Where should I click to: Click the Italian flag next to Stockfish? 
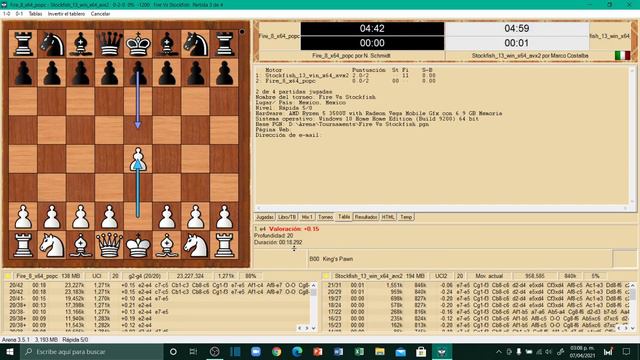click(622, 55)
